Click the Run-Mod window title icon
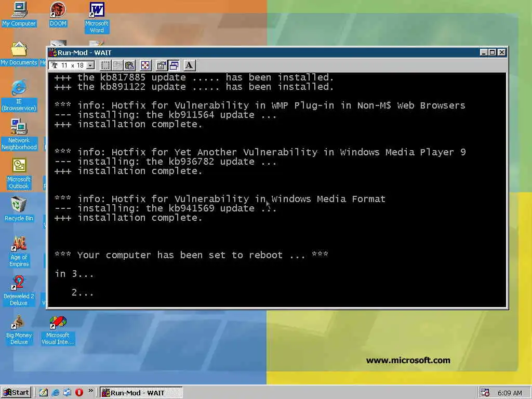 [x=52, y=52]
